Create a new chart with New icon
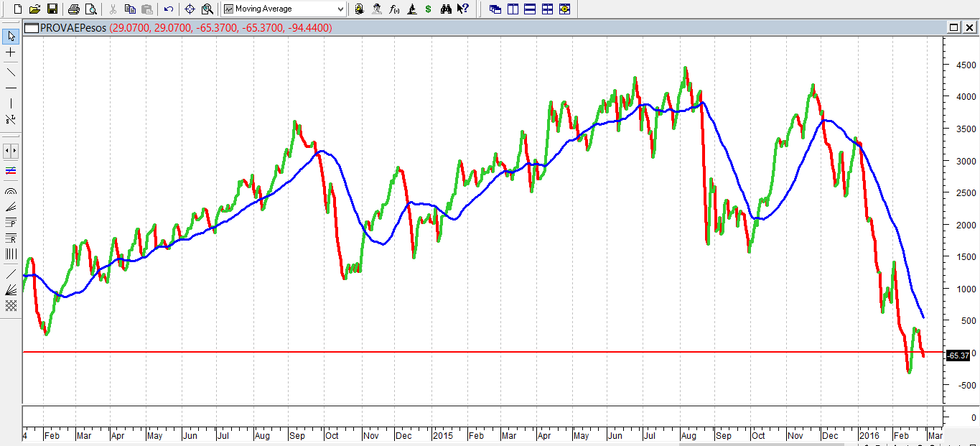Screen dimensions: 980x446 19,9
